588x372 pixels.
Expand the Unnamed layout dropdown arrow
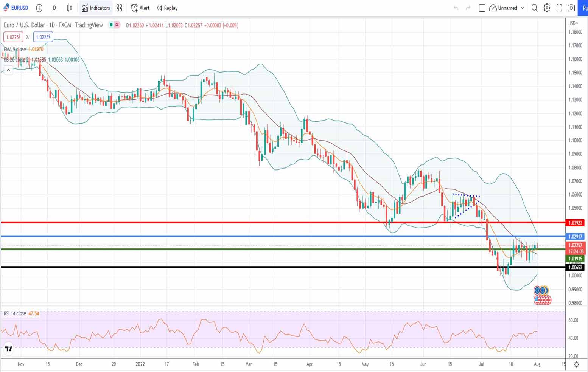tap(523, 8)
